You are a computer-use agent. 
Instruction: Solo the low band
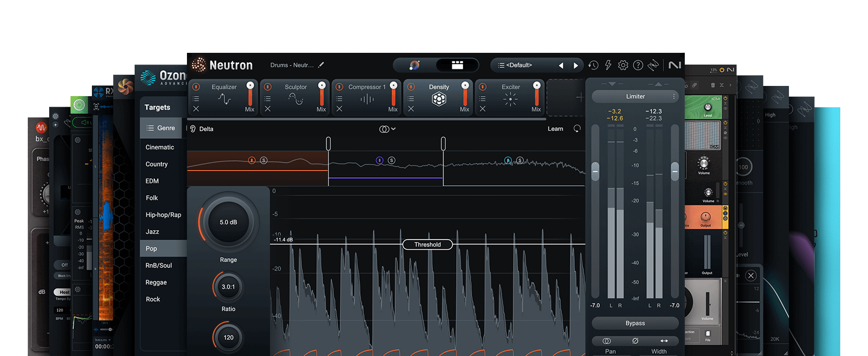pyautogui.click(x=264, y=160)
